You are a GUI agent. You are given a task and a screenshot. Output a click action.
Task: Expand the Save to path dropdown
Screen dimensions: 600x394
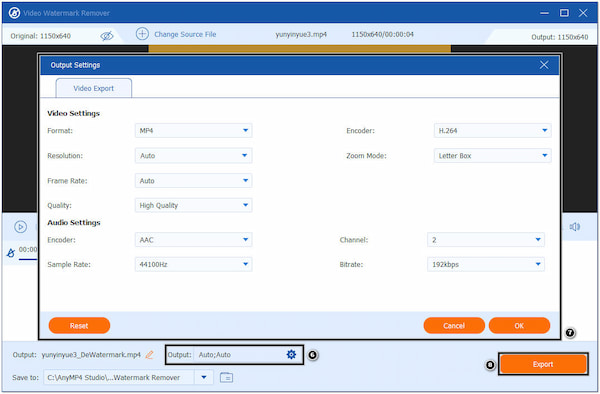[x=204, y=377]
